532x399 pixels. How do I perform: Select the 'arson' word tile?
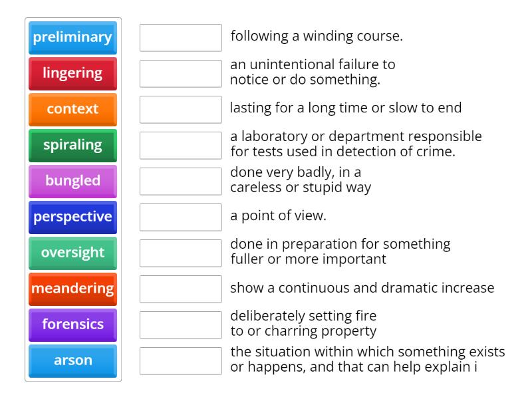coord(72,360)
